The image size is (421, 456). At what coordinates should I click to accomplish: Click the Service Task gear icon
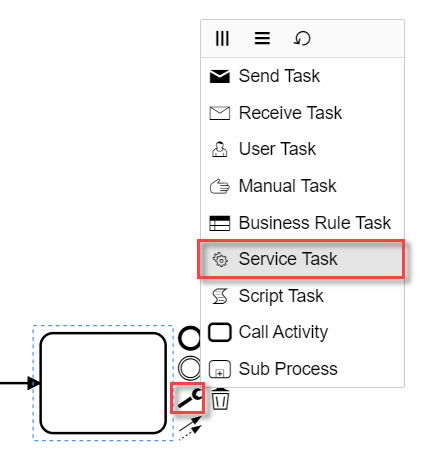[x=220, y=259]
